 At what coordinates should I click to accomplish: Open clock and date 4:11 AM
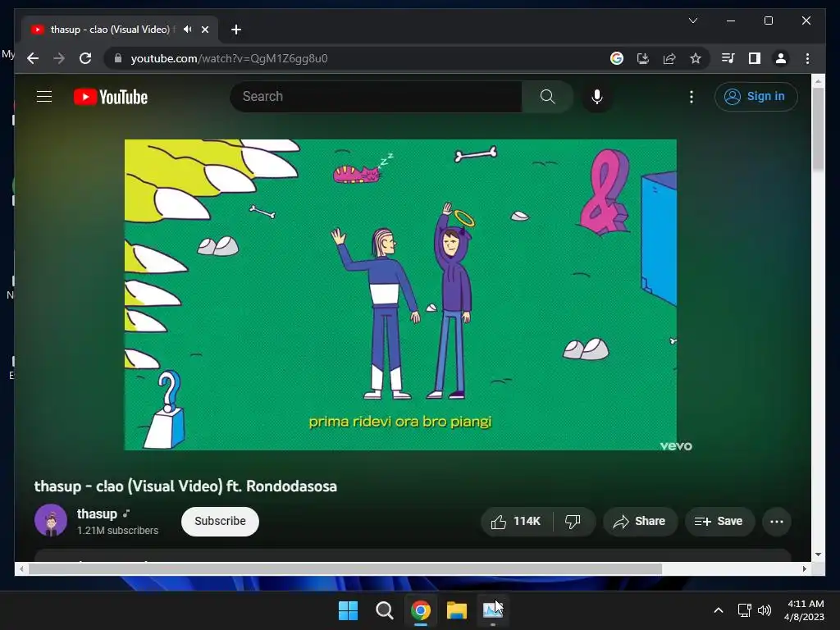804,610
